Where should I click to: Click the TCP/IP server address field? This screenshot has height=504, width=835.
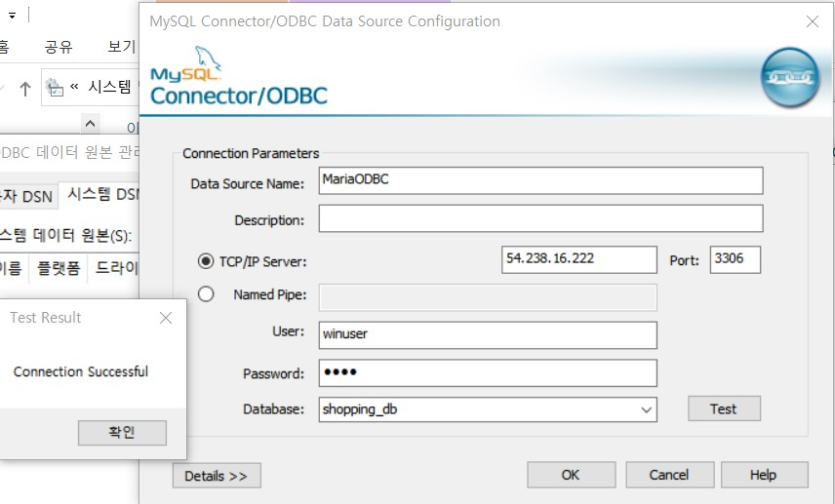tap(578, 259)
